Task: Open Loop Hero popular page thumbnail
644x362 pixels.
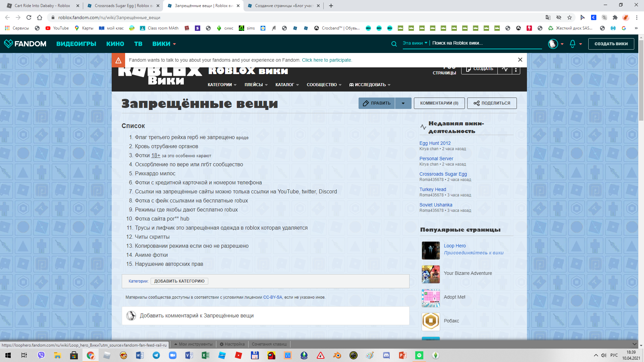Action: pyautogui.click(x=431, y=250)
